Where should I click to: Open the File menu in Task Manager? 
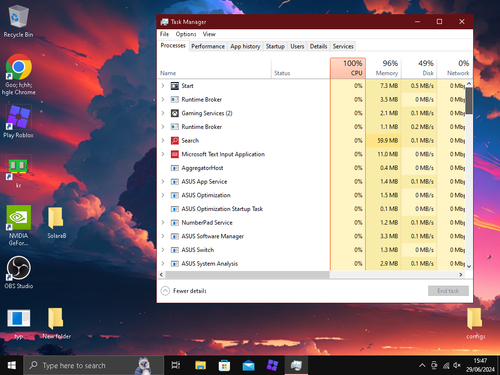tap(164, 34)
